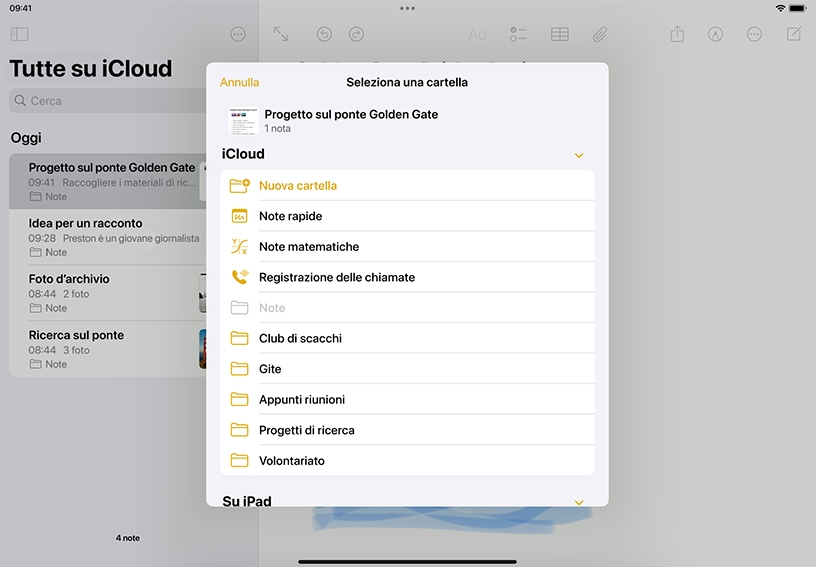Viewport: 816px width, 567px height.
Task: Click the Club di scacchi folder icon
Action: tap(239, 338)
